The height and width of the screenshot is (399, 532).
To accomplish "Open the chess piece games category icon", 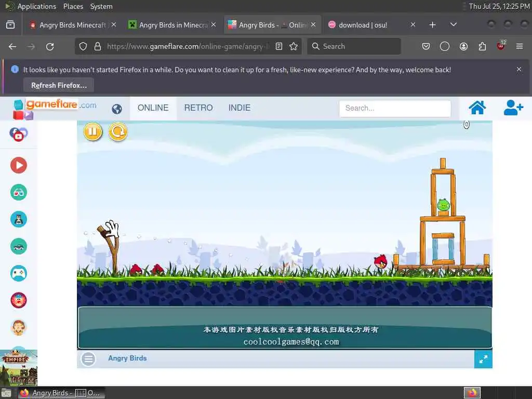I will tap(19, 219).
